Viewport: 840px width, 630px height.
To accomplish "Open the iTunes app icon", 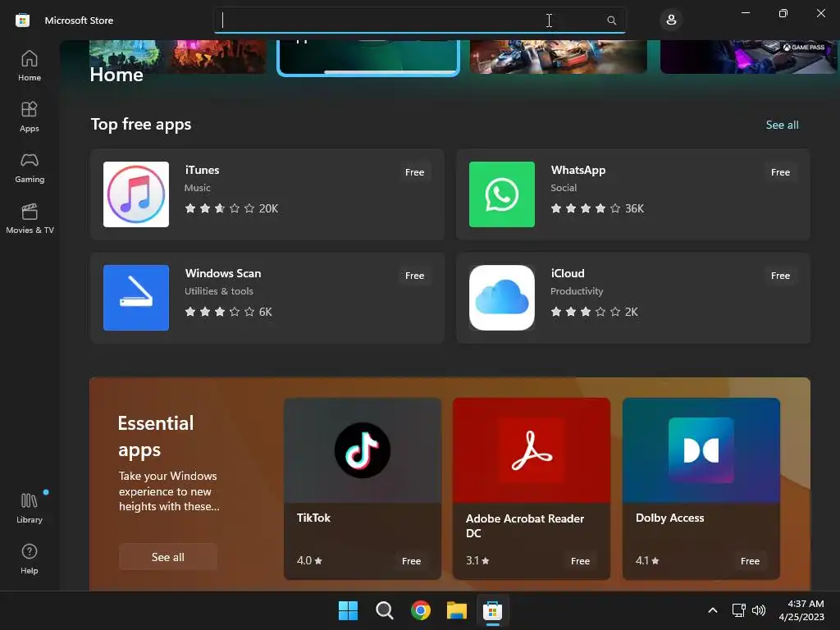I will point(136,194).
